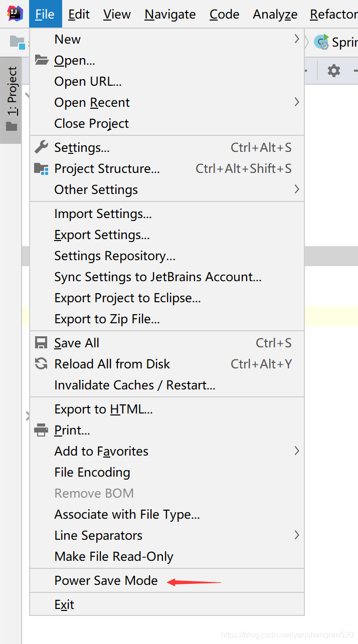
Task: Click the printer icon beside Print...
Action: [x=41, y=430]
